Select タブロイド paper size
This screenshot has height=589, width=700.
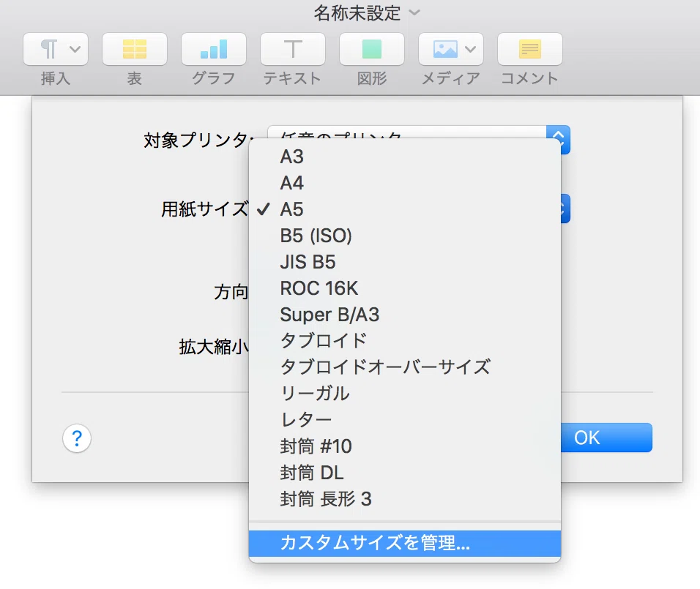point(404,341)
